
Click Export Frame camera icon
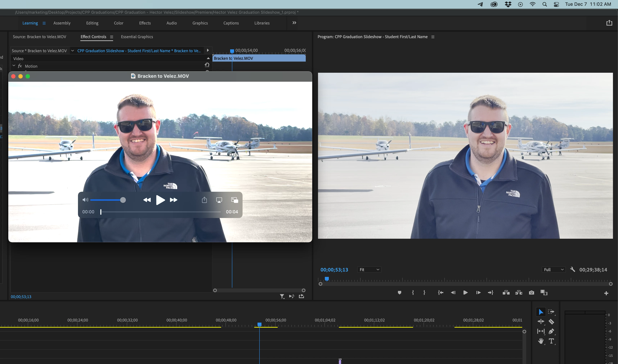click(x=531, y=293)
